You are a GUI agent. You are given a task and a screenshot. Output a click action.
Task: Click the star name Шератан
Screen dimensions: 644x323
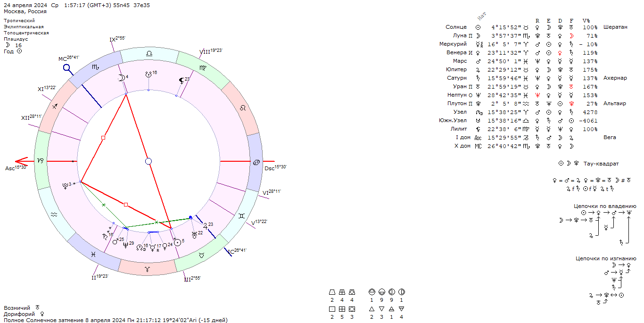tap(615, 27)
